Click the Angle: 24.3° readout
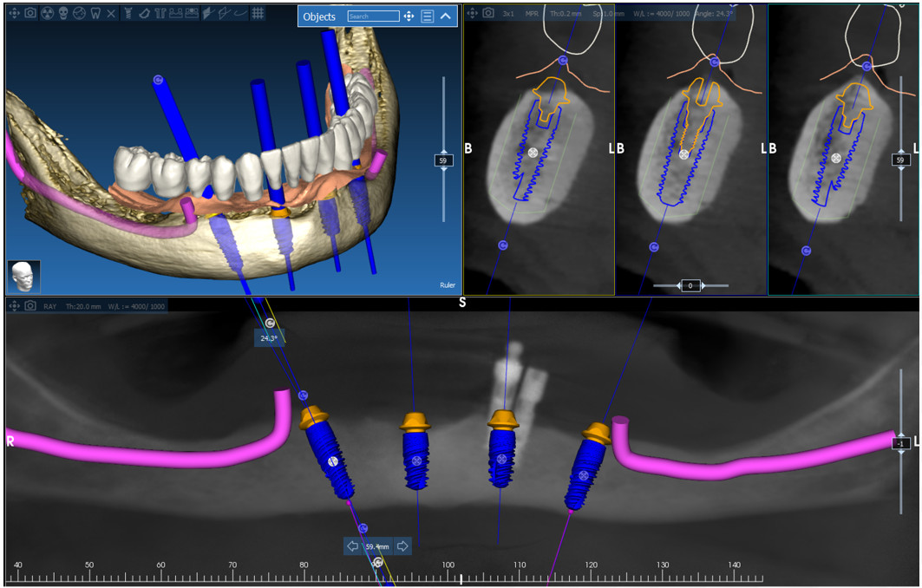The height and width of the screenshot is (588, 922). click(x=713, y=14)
